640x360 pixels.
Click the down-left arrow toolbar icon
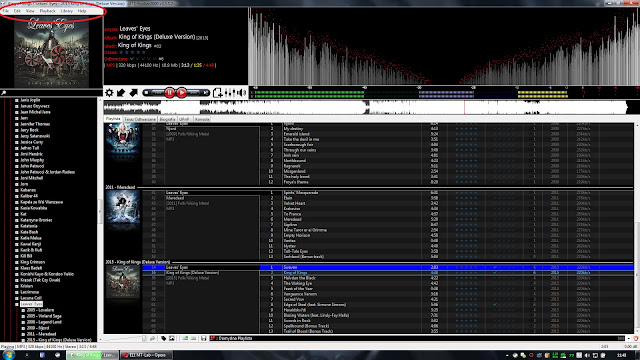pos(121,93)
